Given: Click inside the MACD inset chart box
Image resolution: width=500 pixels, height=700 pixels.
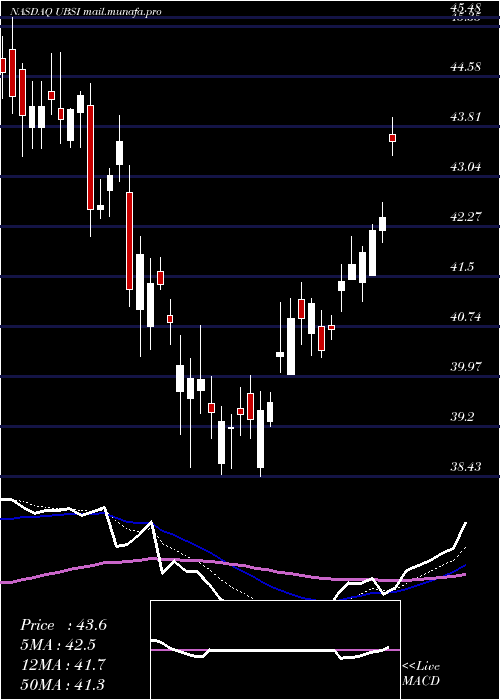Looking at the screenshot, I should click(x=275, y=650).
